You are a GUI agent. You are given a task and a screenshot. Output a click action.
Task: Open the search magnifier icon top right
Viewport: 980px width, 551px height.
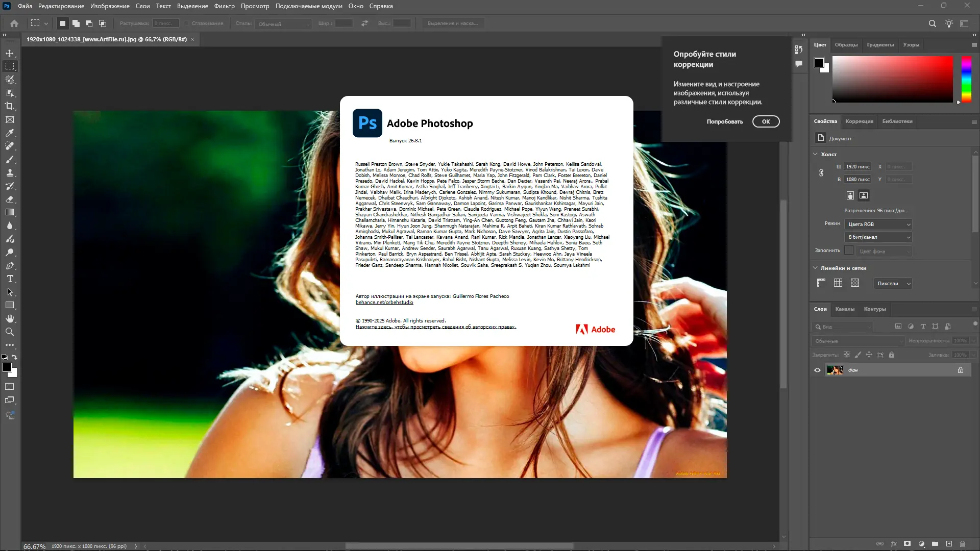(932, 23)
